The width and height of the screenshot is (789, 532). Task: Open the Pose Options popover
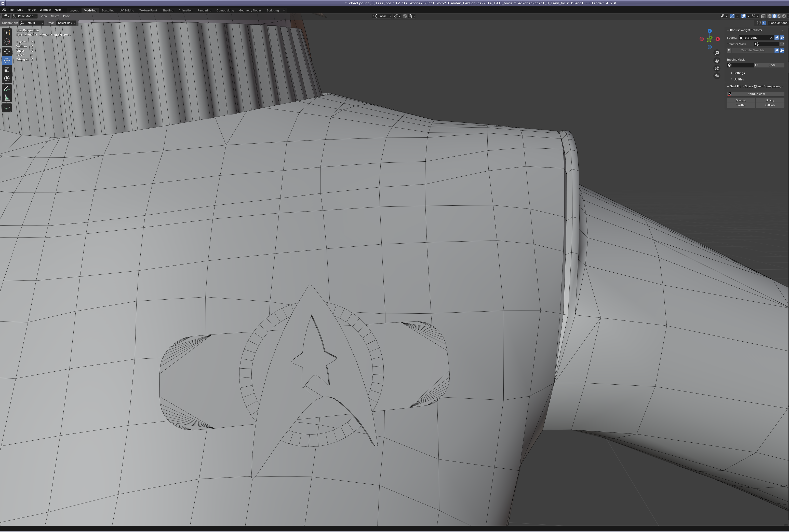pyautogui.click(x=778, y=23)
